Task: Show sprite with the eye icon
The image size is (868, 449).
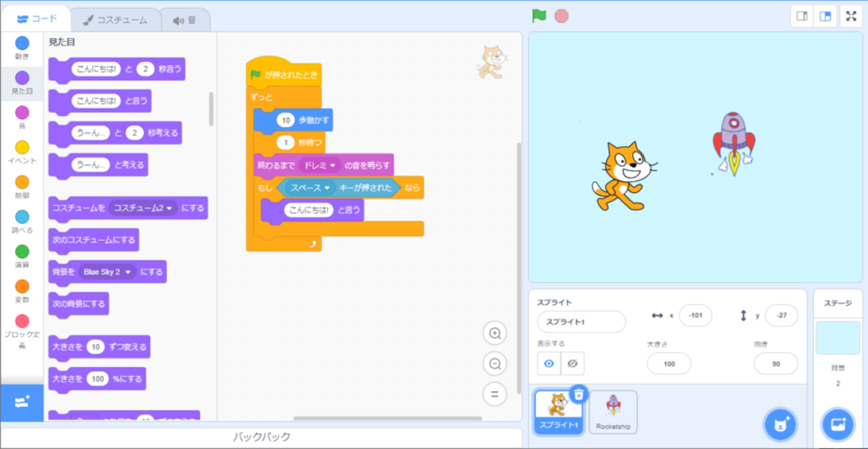Action: (x=549, y=363)
